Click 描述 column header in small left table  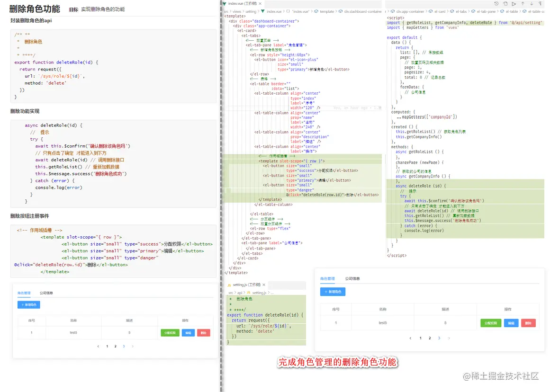[129, 321]
